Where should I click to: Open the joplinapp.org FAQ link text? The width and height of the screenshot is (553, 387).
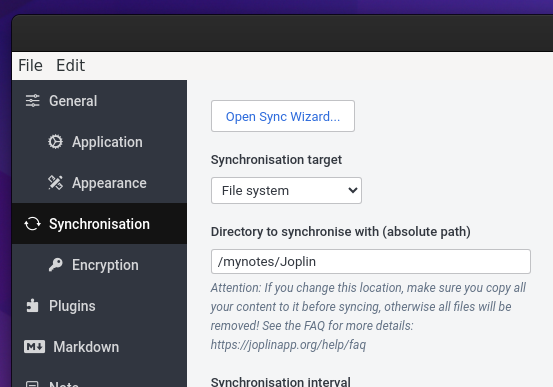288,344
